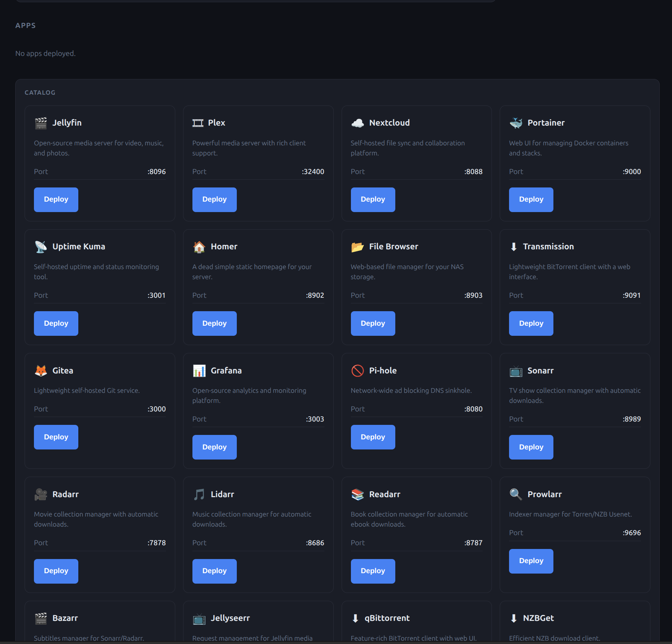Click the Portainer whale icon
Screen dimensions: 672x644
coord(516,123)
